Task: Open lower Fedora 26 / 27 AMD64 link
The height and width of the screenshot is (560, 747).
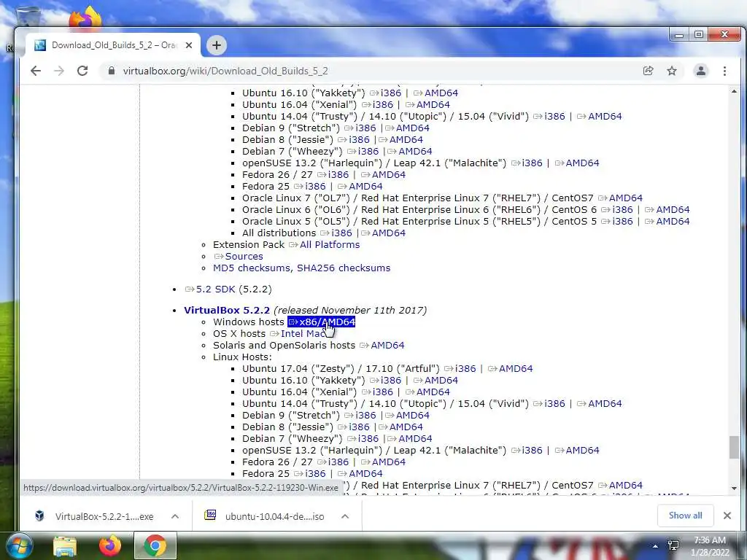Action: [384, 462]
